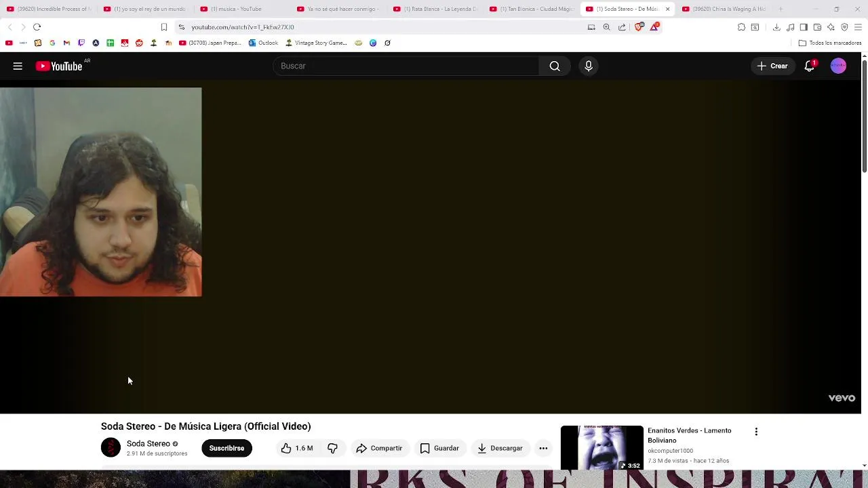This screenshot has width=868, height=488.
Task: Open the Google bookmark icon
Action: pos(52,43)
